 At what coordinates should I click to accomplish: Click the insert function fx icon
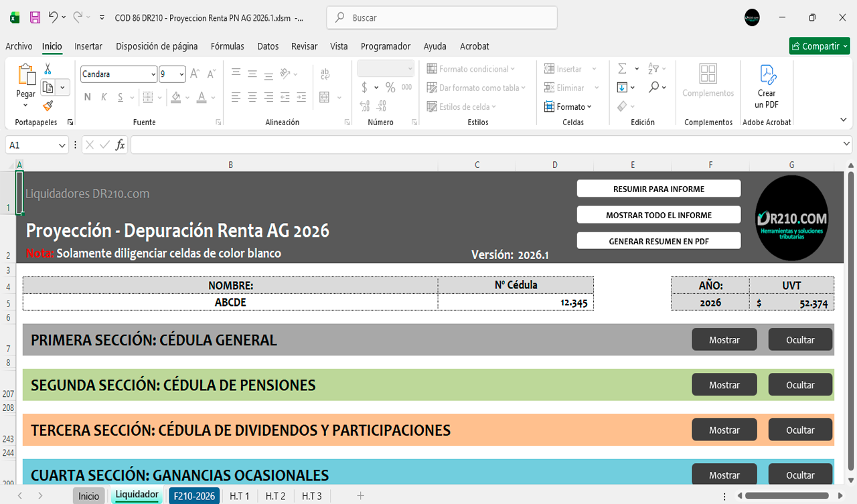(x=121, y=145)
